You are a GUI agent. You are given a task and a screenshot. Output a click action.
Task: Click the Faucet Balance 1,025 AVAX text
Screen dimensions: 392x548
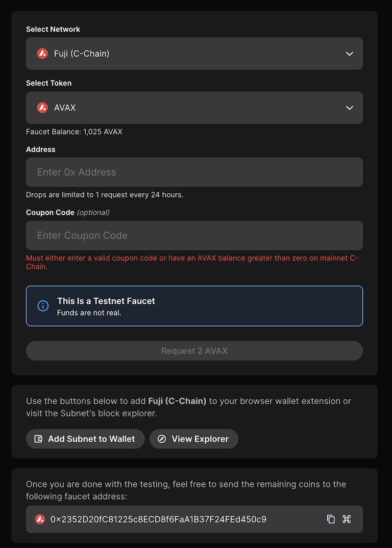[x=73, y=131]
